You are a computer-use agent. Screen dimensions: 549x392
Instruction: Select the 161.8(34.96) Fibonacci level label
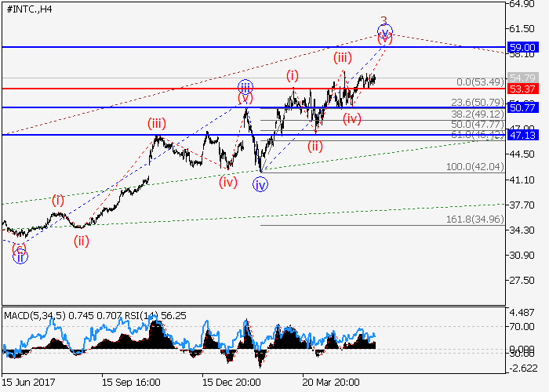click(475, 220)
